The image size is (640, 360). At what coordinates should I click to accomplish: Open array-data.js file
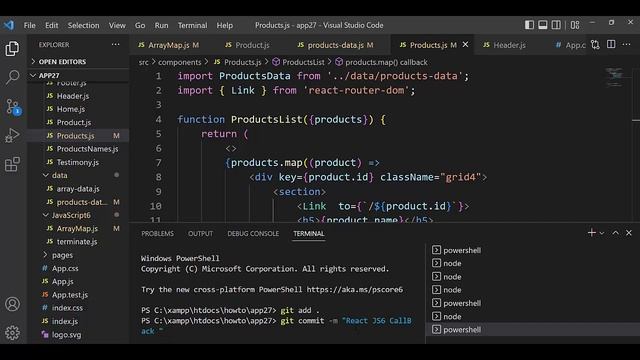78,189
